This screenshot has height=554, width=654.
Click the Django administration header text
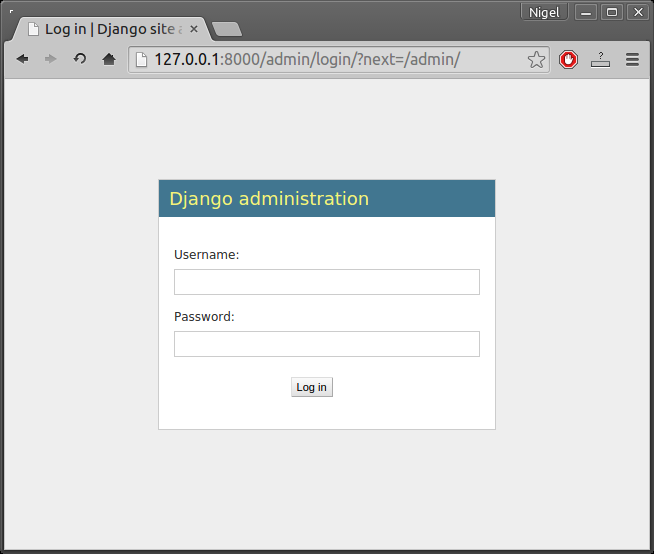tap(269, 199)
